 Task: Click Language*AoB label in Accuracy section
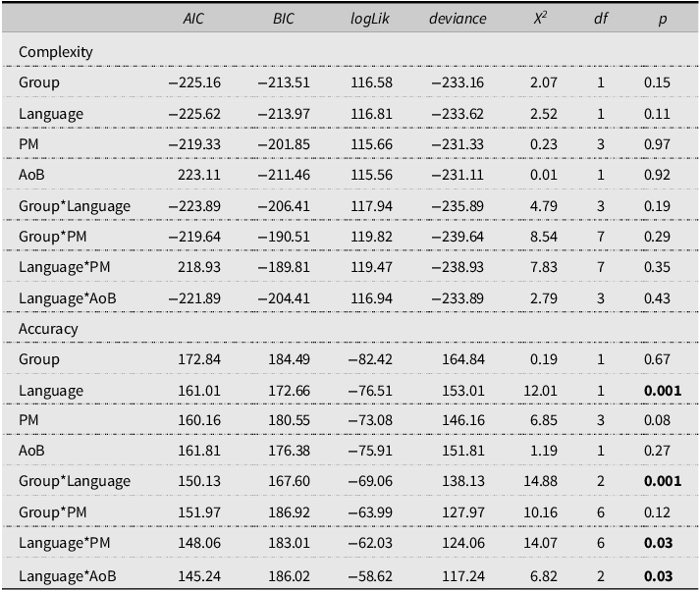(68, 576)
